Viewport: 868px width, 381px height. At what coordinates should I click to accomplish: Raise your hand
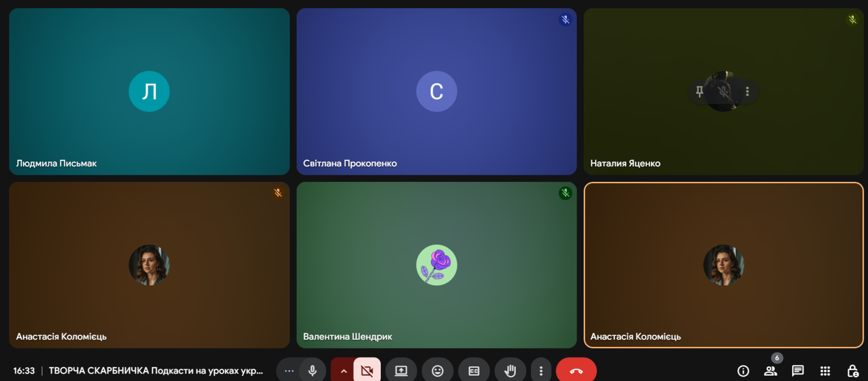[510, 371]
